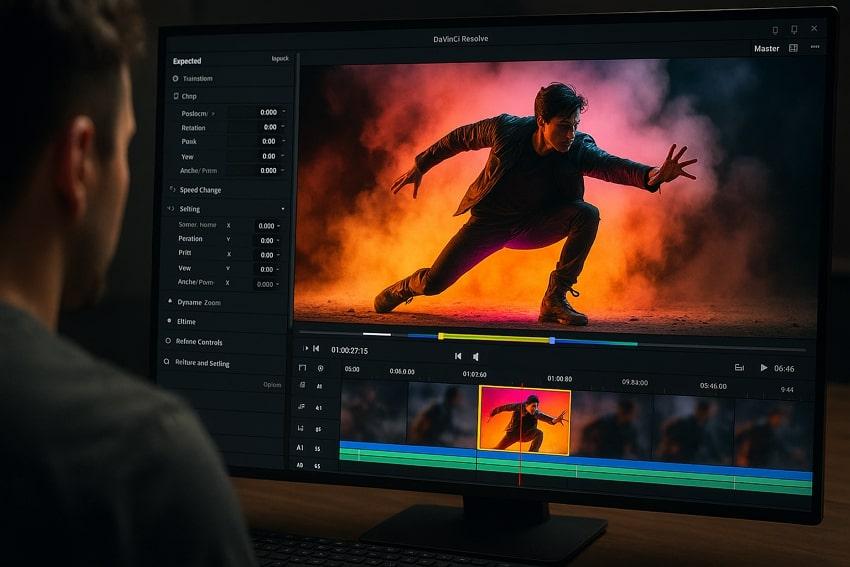Toggle the 65 button on track AD
The width and height of the screenshot is (850, 567).
[x=317, y=466]
